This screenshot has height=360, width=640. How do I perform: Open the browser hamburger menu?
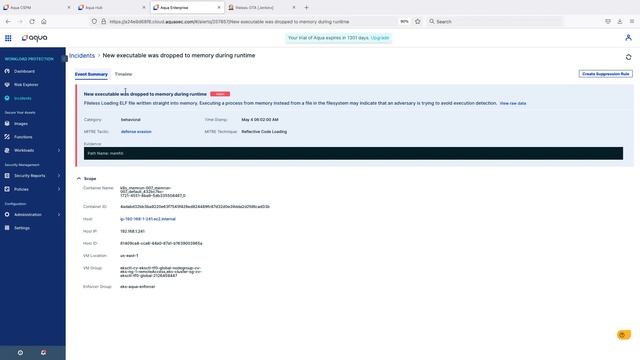point(632,21)
